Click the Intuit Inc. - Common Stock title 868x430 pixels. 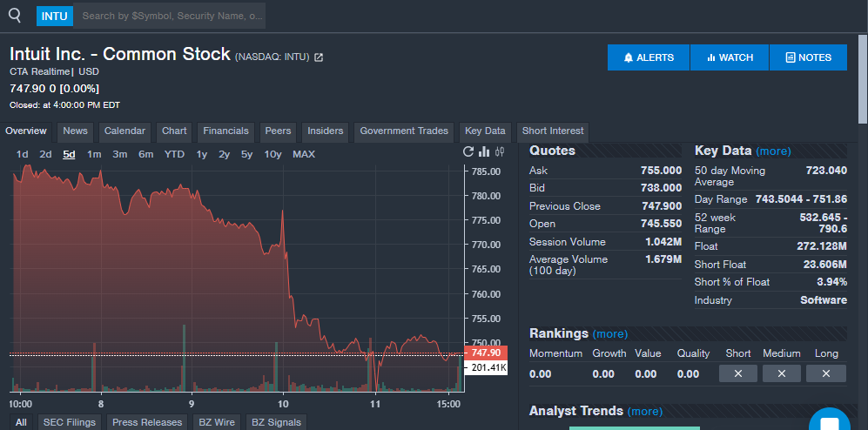119,54
